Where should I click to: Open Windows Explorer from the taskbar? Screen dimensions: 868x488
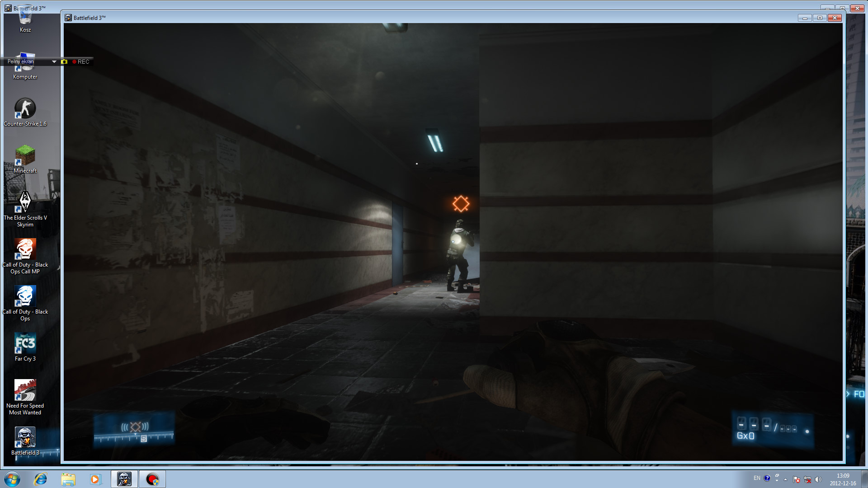[x=68, y=479]
